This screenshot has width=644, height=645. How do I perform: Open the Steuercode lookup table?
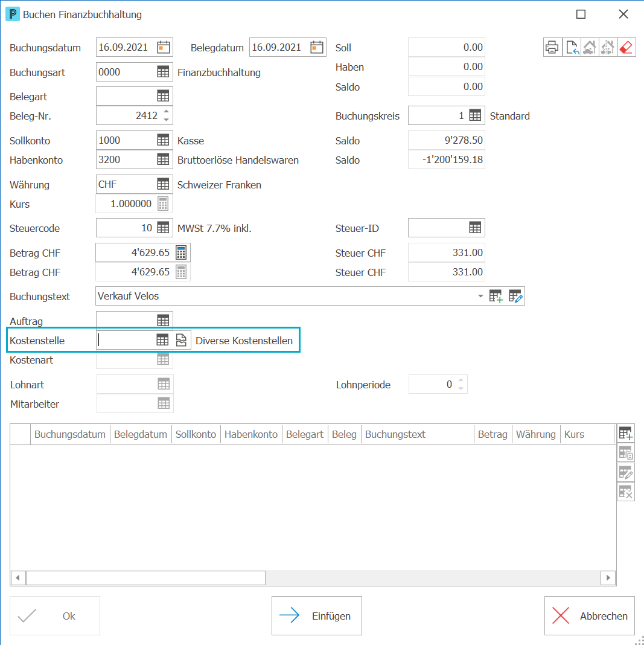point(163,228)
